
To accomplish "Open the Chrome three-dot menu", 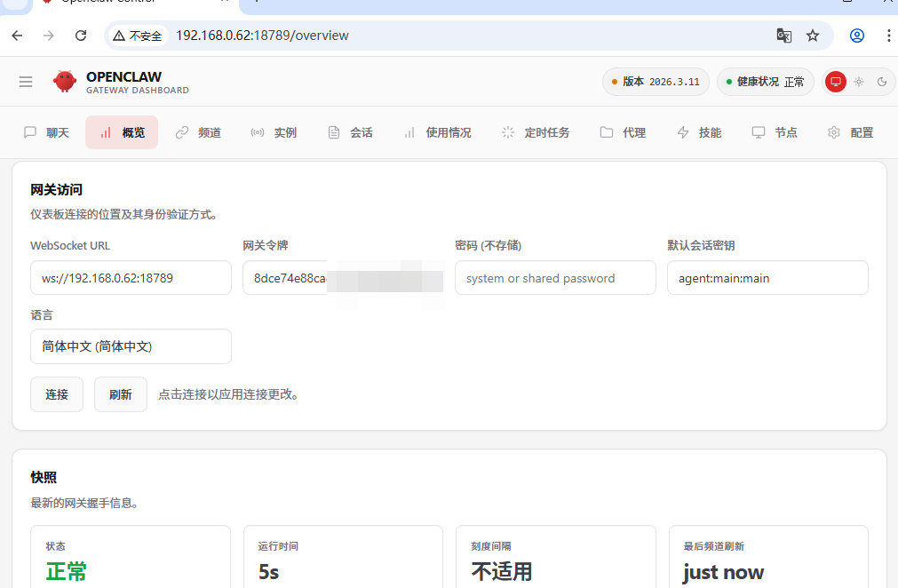I will [888, 36].
